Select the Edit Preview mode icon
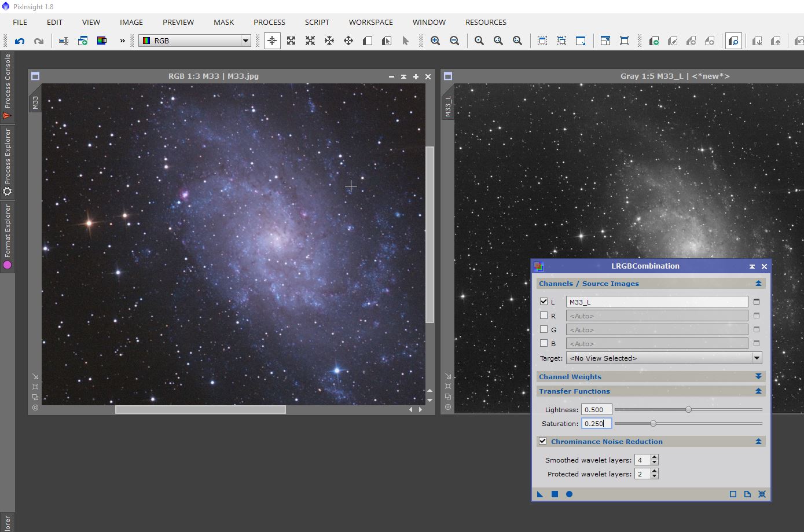Viewport: 804px width, 532px height. point(387,41)
